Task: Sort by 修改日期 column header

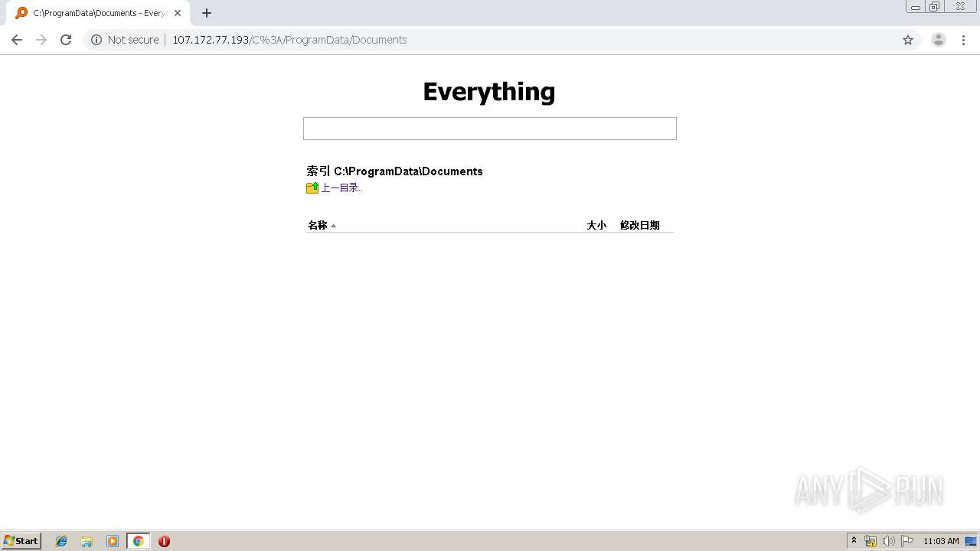Action: click(x=640, y=225)
